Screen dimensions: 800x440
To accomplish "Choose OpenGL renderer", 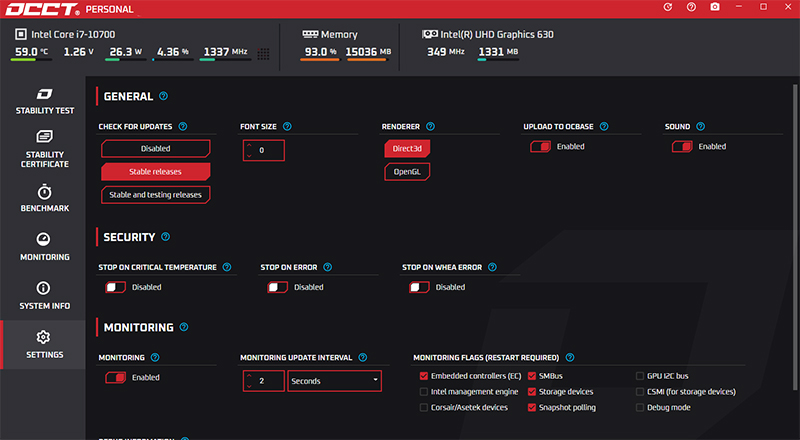I will (407, 172).
